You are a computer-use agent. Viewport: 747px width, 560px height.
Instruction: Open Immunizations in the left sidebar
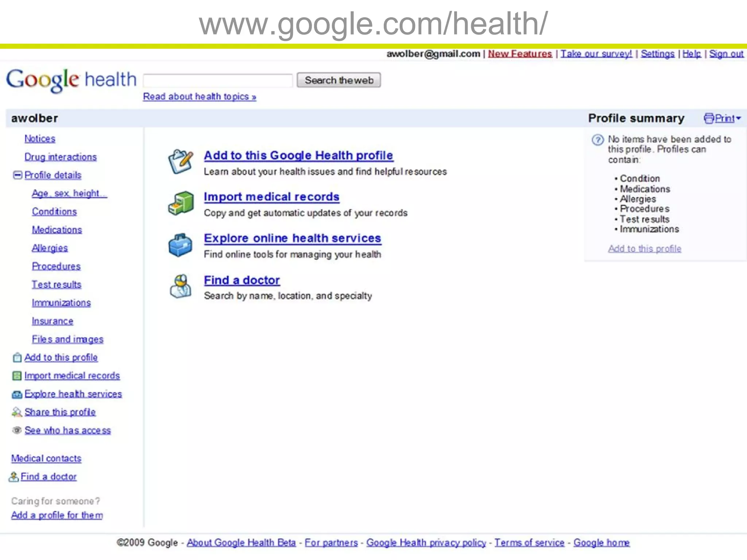[x=61, y=303]
